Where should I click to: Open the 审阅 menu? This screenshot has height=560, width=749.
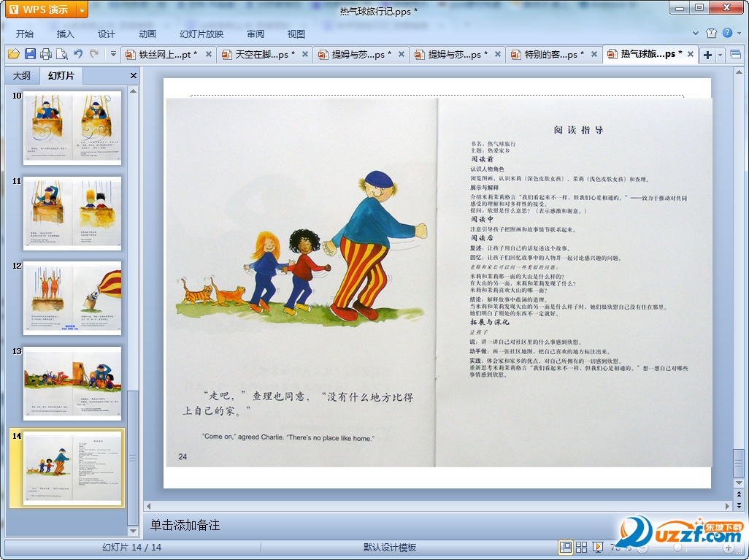click(x=256, y=34)
